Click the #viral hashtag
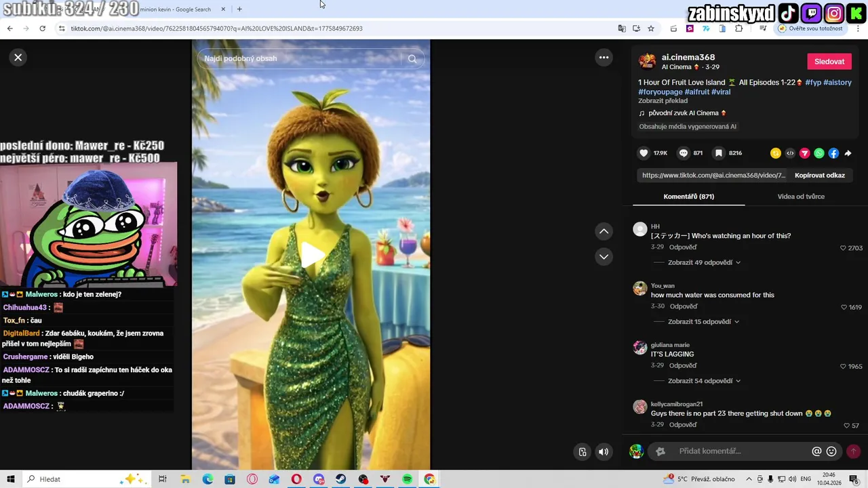The height and width of the screenshot is (488, 868). pos(721,91)
